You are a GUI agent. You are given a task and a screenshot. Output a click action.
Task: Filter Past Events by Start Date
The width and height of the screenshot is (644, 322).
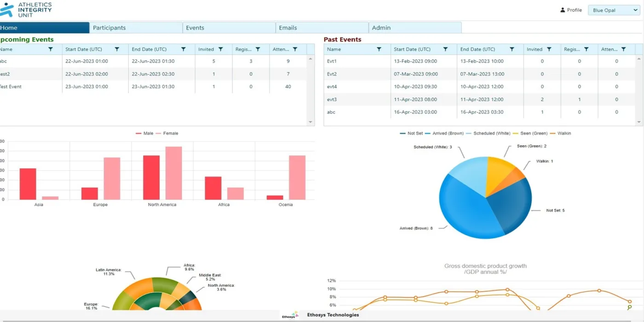445,49
